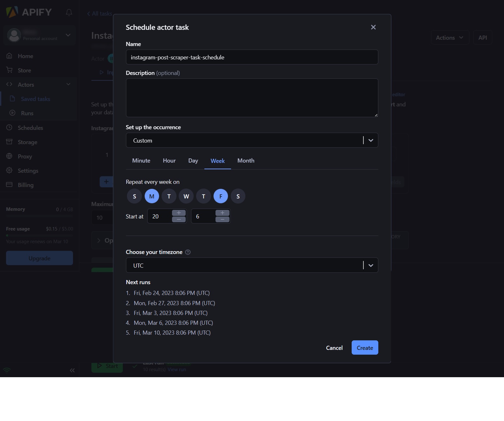Decrease the start minute value
Screen dimensions: 504x421
(x=222, y=219)
